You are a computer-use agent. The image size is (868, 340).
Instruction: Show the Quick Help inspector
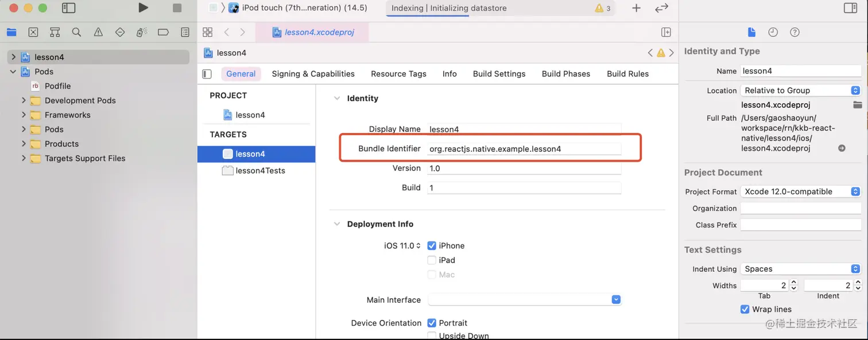[795, 32]
